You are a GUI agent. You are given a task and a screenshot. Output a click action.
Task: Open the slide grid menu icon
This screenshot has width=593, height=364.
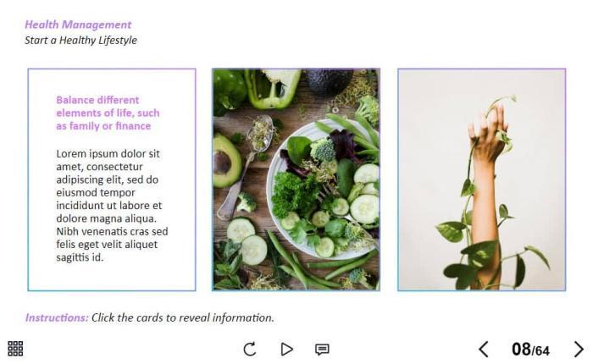(15, 349)
